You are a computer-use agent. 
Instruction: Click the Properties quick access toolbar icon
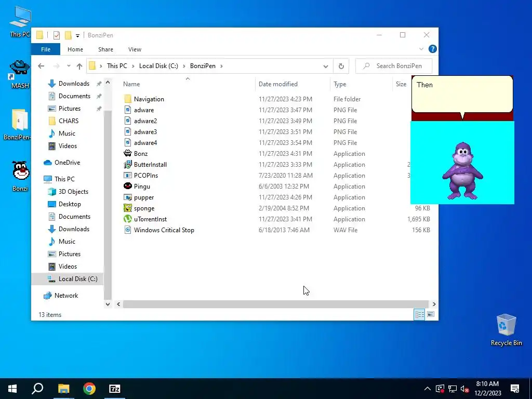pyautogui.click(x=57, y=35)
